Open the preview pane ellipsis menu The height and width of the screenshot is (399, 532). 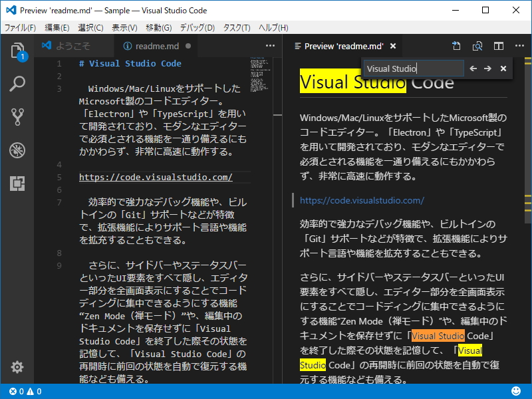point(519,46)
